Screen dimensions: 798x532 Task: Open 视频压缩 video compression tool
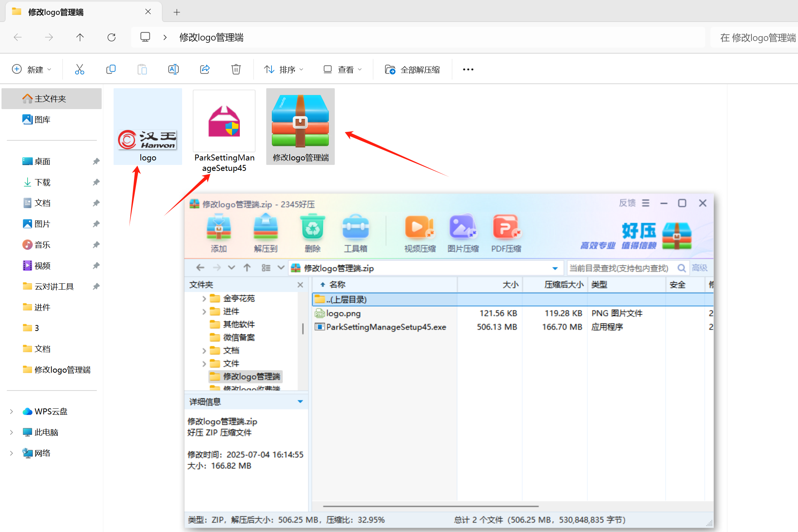pyautogui.click(x=420, y=233)
